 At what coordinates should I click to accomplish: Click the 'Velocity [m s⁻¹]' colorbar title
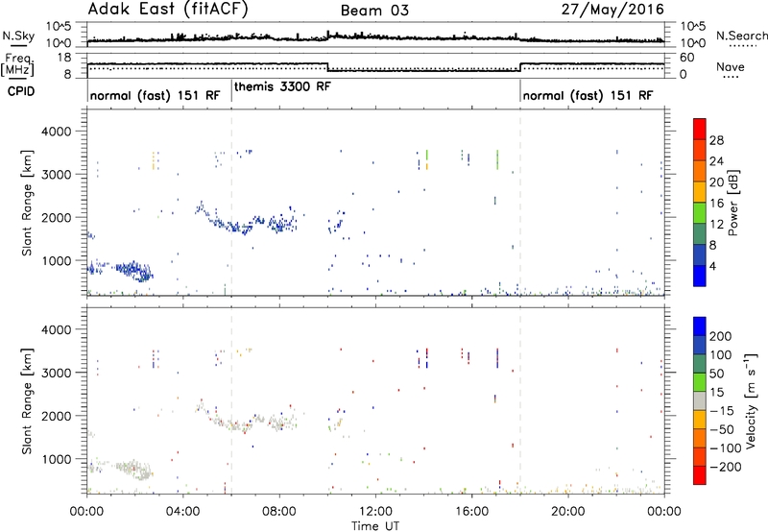pos(751,400)
